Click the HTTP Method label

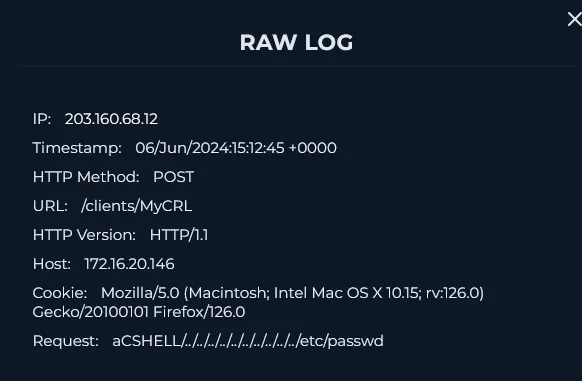86,177
